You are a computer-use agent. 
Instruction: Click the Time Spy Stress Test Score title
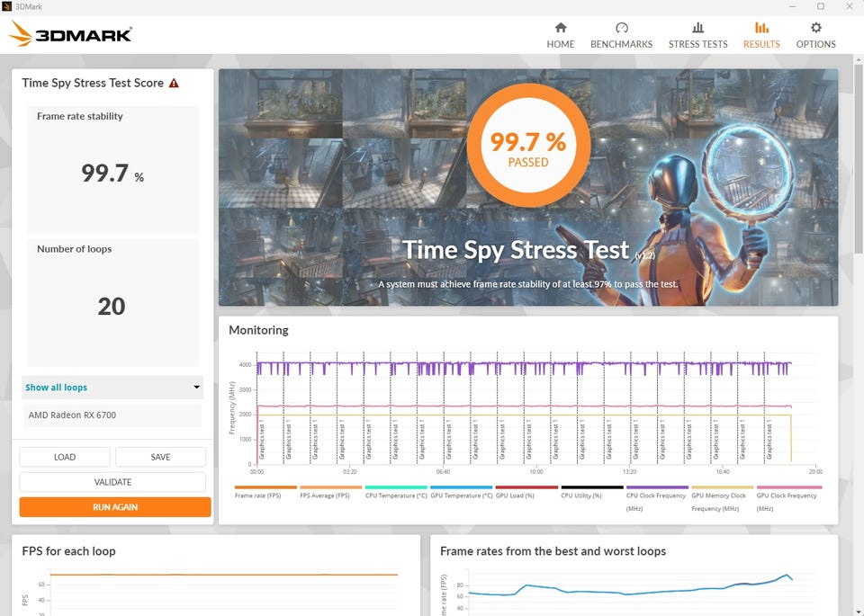(93, 83)
